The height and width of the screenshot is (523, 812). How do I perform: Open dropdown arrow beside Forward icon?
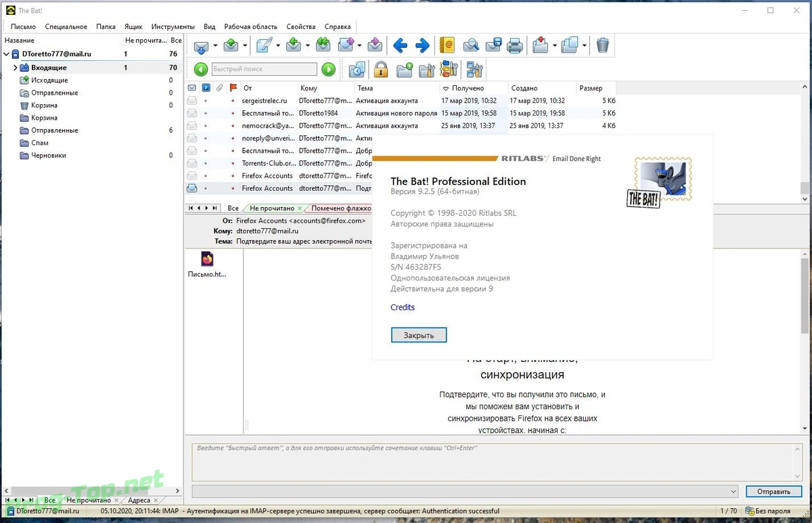360,47
